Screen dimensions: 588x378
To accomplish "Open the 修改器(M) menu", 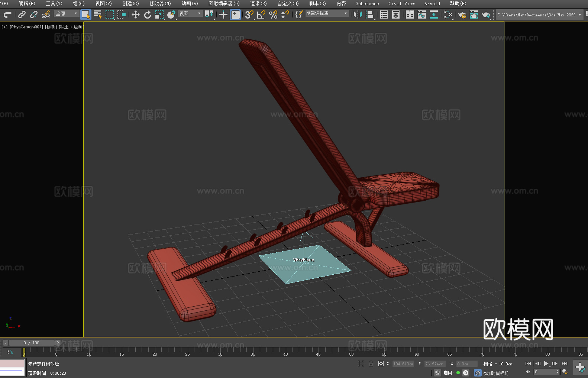I will (160, 3).
